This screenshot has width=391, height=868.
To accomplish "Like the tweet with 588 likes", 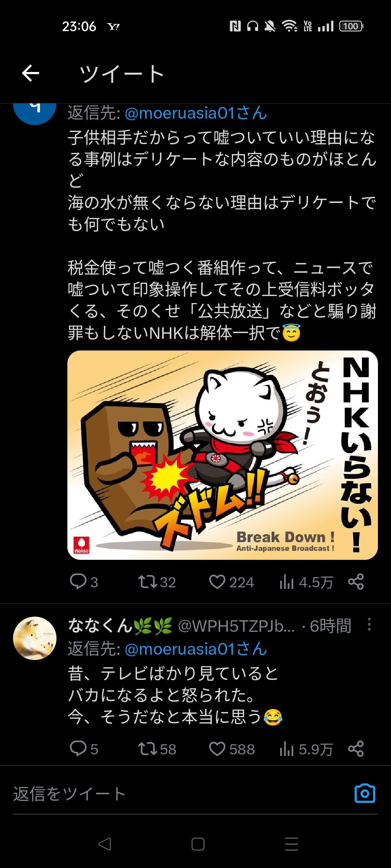I will pos(232,749).
